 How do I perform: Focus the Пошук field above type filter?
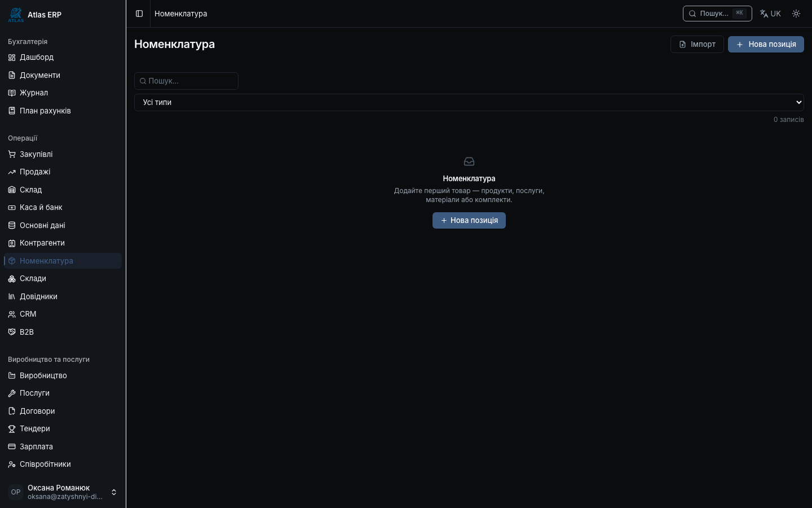(x=186, y=81)
